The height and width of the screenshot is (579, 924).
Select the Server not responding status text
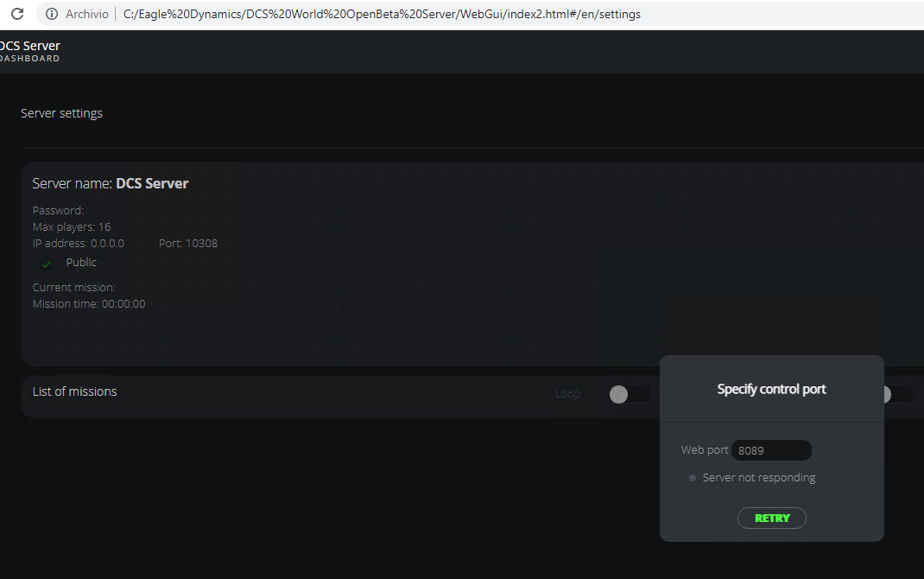coord(759,478)
